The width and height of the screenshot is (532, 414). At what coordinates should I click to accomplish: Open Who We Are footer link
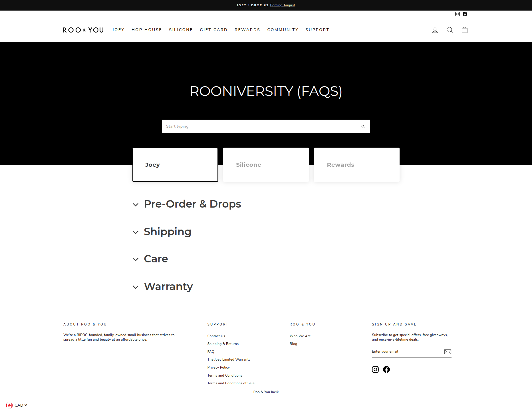tap(300, 336)
